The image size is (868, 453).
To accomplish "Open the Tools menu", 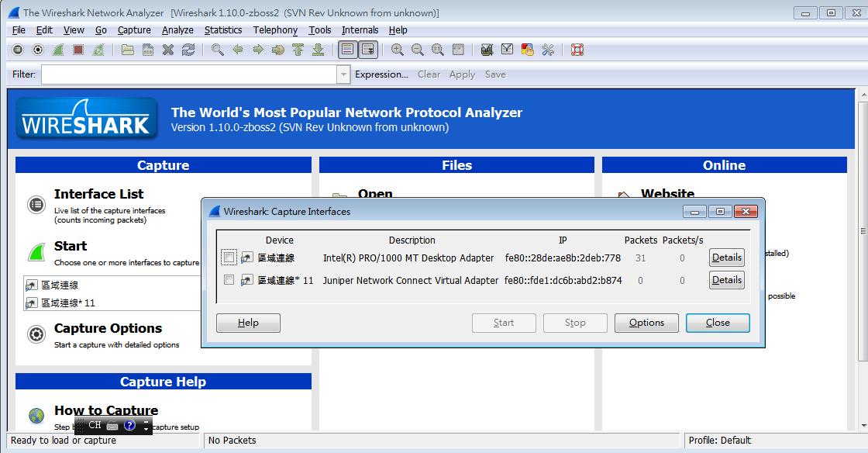I will point(320,30).
